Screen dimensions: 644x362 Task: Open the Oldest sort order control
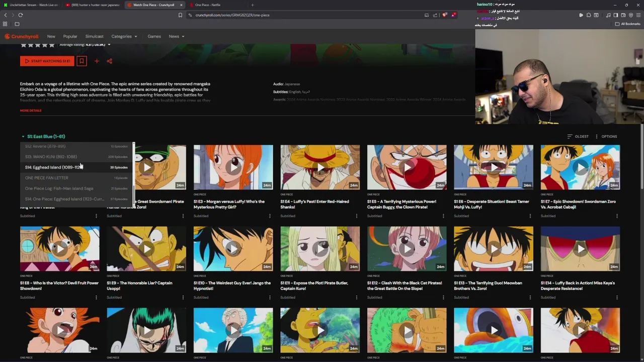pos(578,136)
